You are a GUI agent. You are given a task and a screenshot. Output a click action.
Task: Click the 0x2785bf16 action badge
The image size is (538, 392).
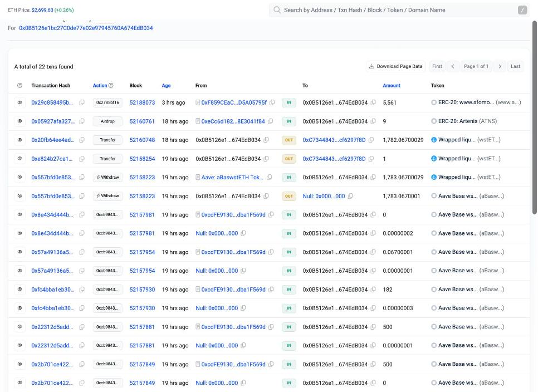[x=107, y=102]
